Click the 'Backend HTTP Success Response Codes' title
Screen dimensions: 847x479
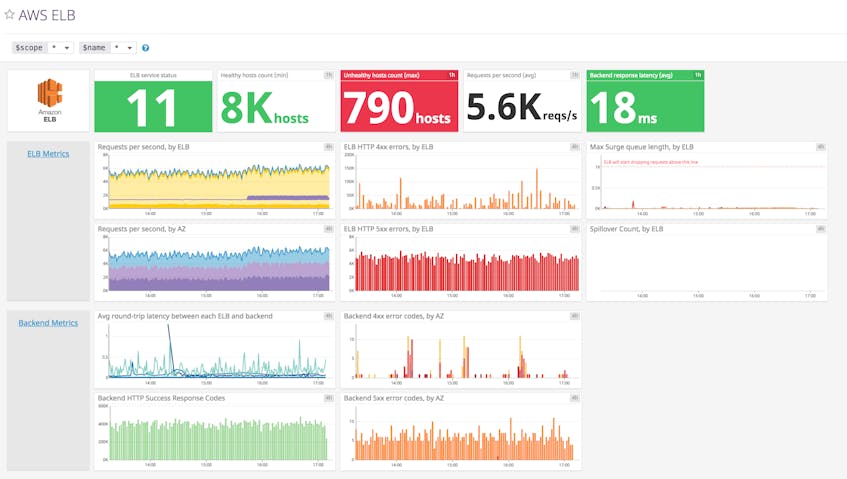162,398
